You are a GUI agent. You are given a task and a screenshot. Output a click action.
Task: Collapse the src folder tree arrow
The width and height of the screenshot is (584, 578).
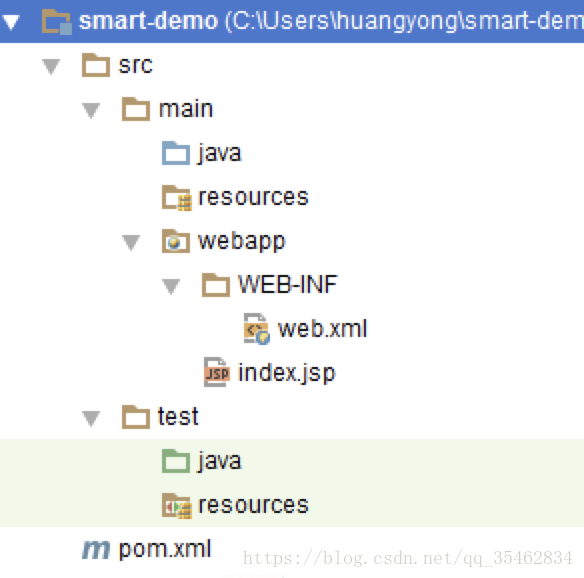(x=51, y=67)
